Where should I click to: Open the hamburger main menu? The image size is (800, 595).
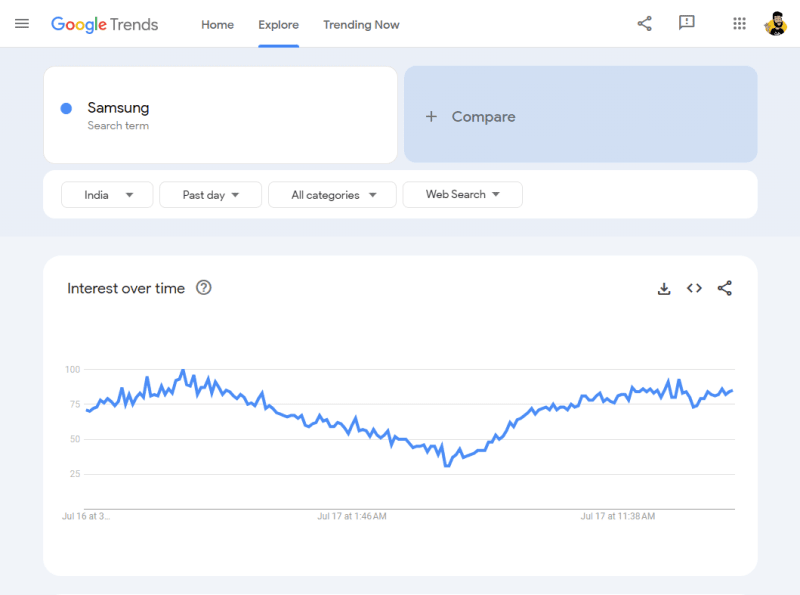click(22, 23)
